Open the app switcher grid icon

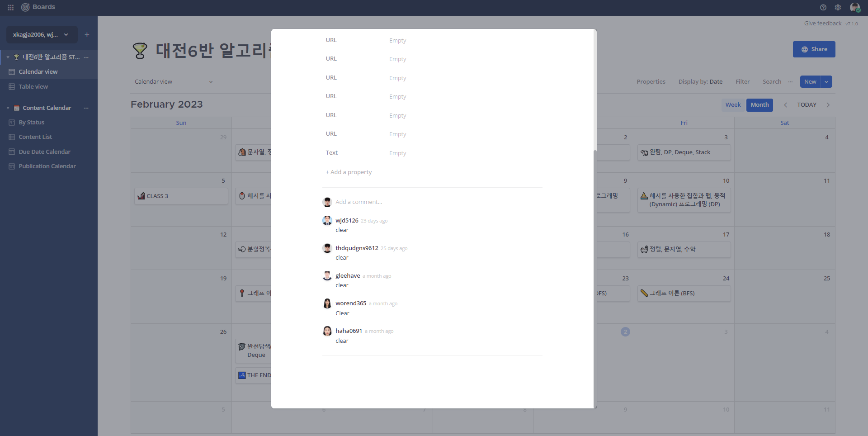[10, 7]
